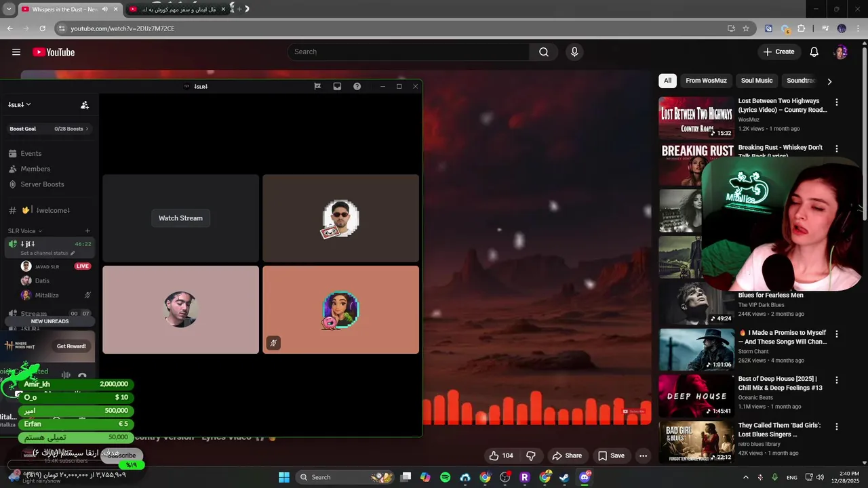Click the YouTube search input field

[409, 52]
